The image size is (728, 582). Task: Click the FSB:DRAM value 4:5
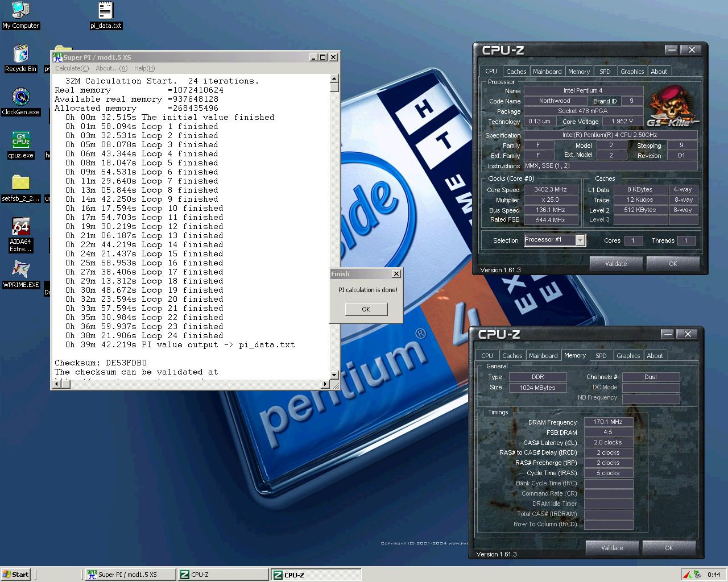(x=608, y=433)
